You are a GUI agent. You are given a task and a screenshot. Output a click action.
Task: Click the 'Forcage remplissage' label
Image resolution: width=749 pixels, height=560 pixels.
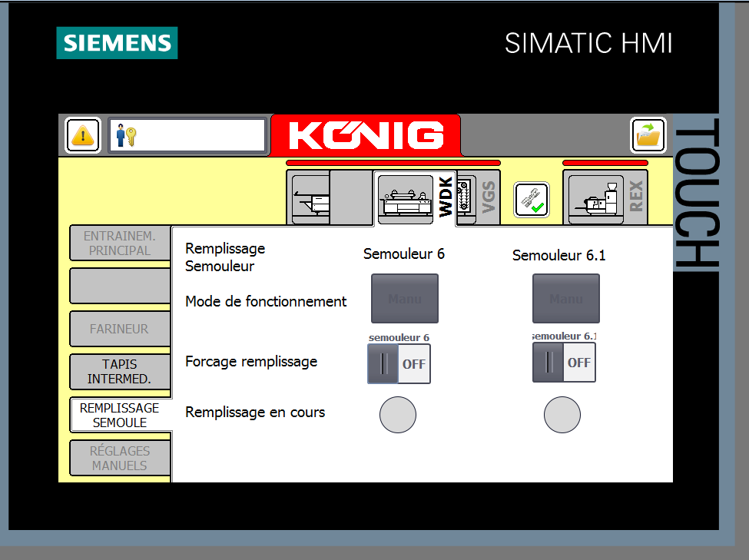click(251, 362)
